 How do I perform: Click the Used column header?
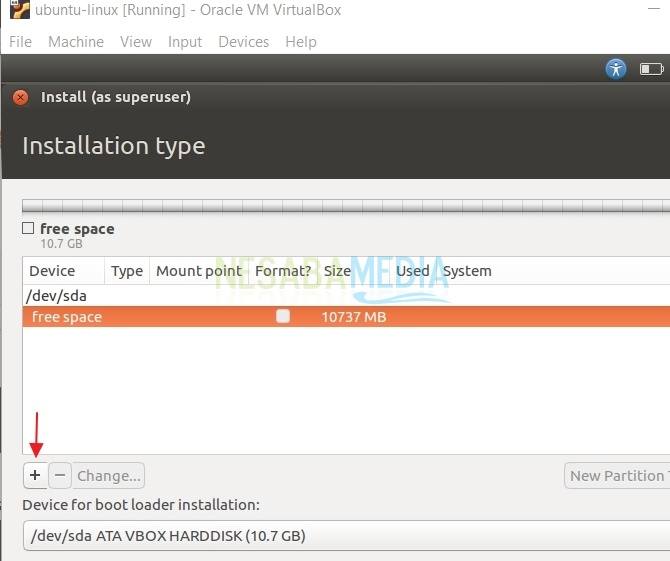[413, 271]
